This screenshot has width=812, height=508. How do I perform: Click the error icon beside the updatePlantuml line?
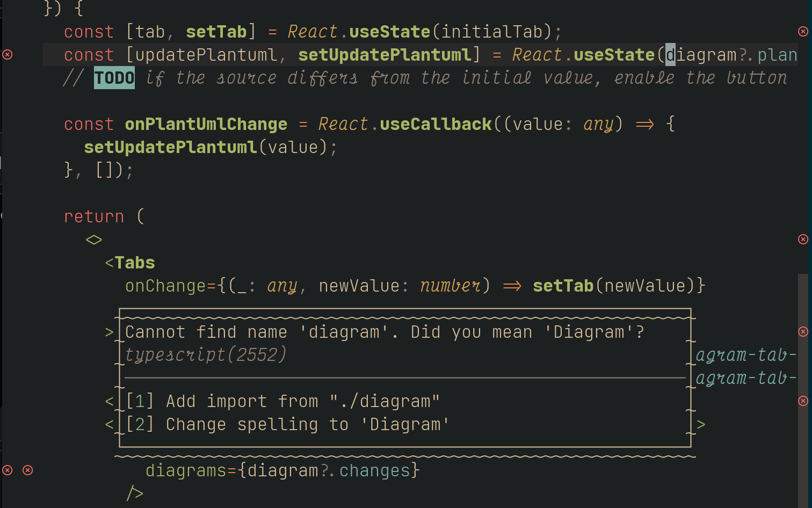pos(7,54)
